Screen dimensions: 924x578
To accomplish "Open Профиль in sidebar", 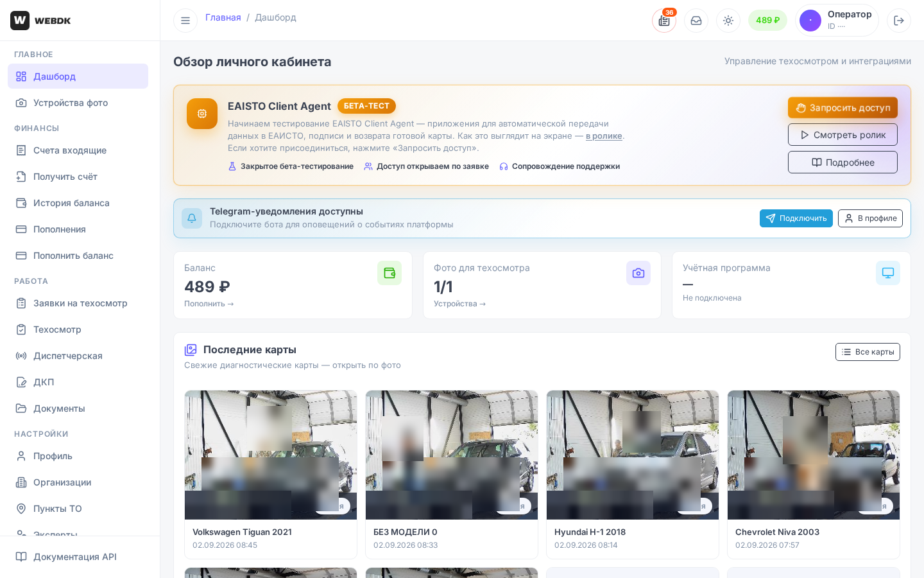I will pyautogui.click(x=78, y=456).
